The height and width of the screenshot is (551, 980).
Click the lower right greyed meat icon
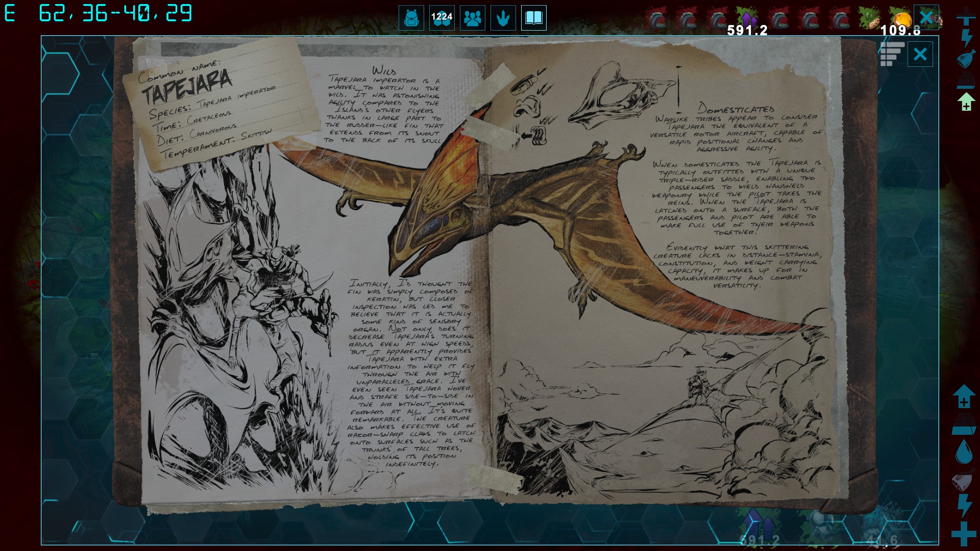pyautogui.click(x=964, y=480)
